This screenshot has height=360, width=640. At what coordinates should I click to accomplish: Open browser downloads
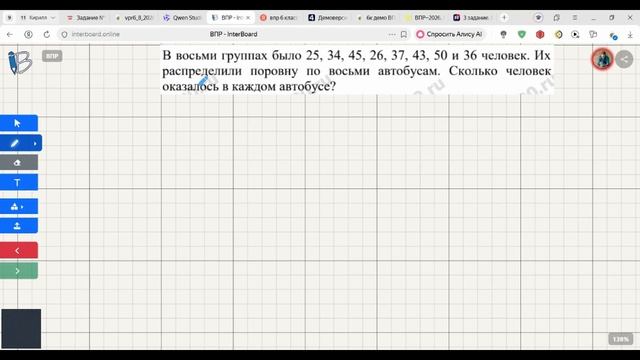click(630, 35)
